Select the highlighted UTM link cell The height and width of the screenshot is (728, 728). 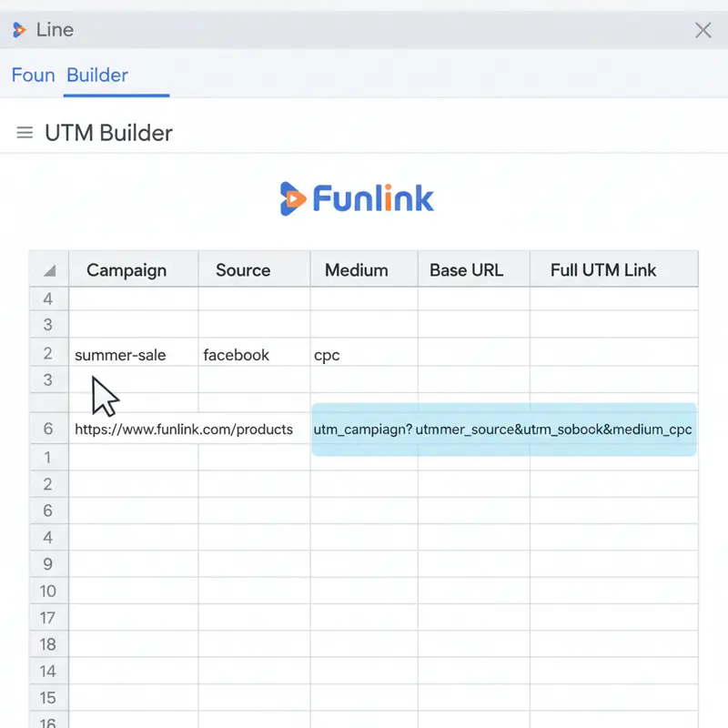504,429
